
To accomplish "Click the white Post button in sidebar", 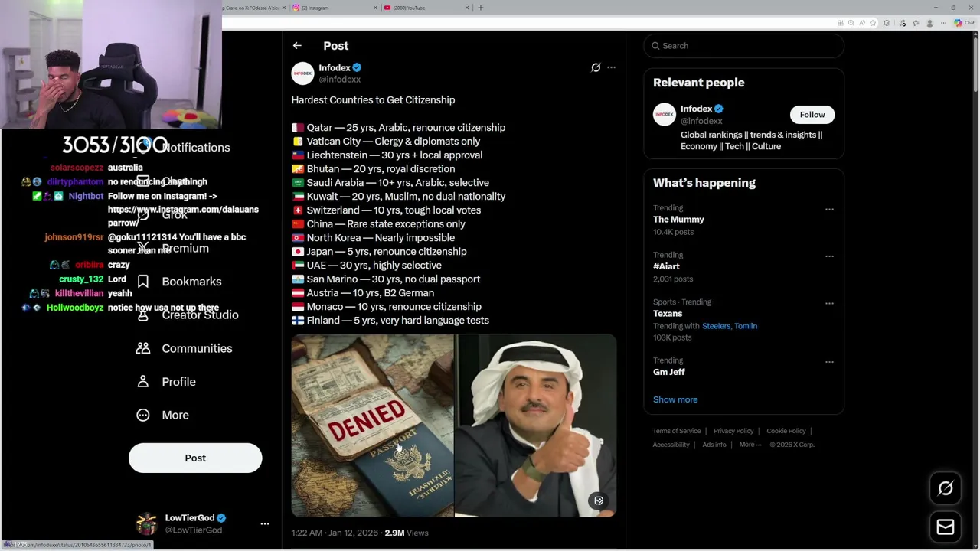I will 195,458.
